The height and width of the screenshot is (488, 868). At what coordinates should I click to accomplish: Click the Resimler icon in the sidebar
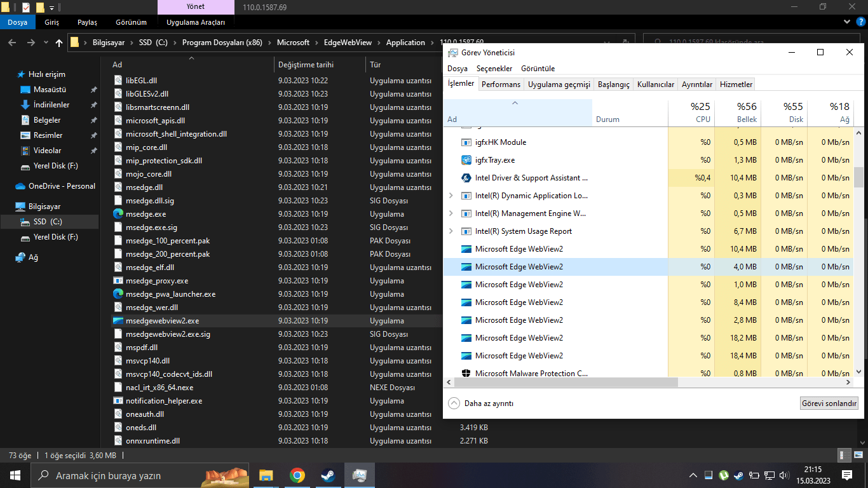point(25,135)
